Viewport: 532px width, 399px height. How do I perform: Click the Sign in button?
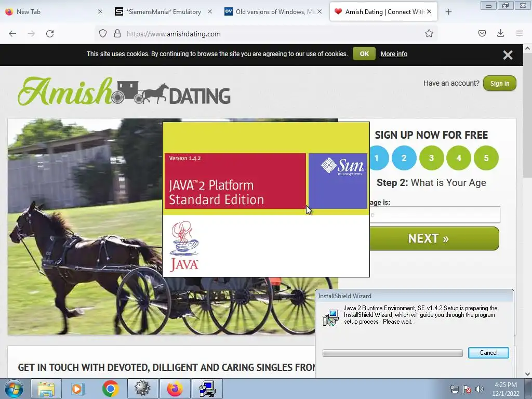[499, 84]
